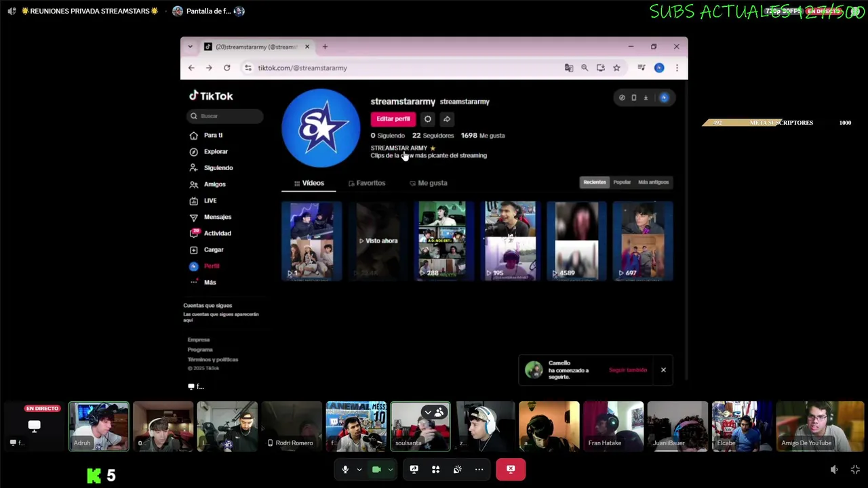The height and width of the screenshot is (488, 868).
Task: Click the TikTok logo in the sidebar
Action: coord(211,96)
